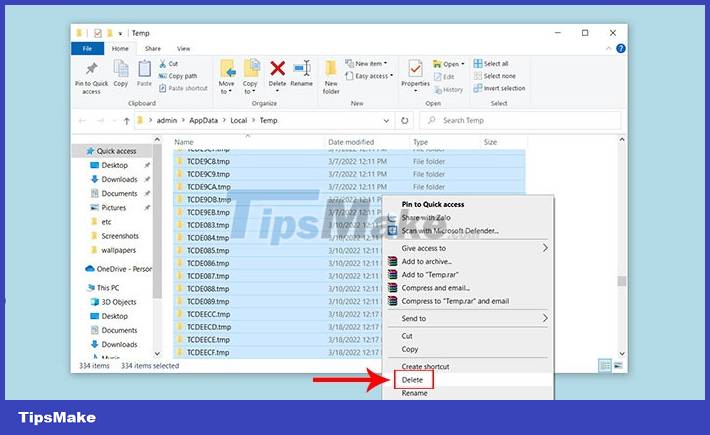Image resolution: width=710 pixels, height=435 pixels.
Task: Choose Add to "Temp.rar" menu entry
Action: [x=468, y=275]
